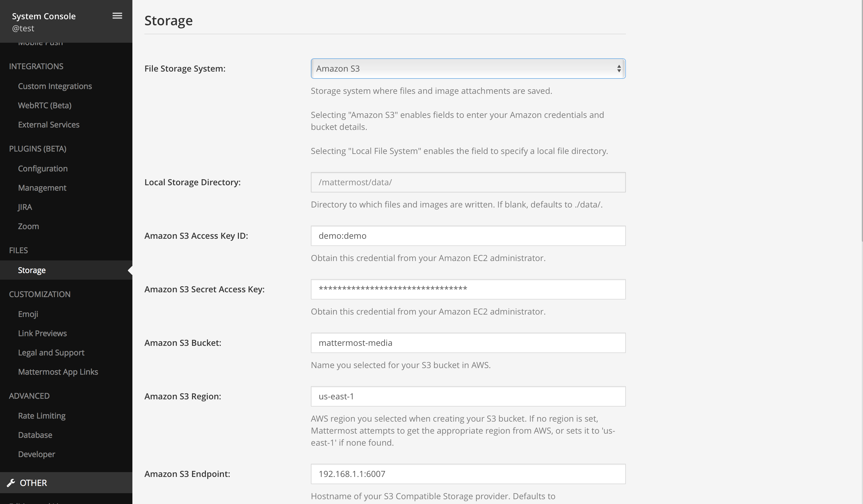Click the FILES section in sidebar
The height and width of the screenshot is (504, 863).
(18, 250)
